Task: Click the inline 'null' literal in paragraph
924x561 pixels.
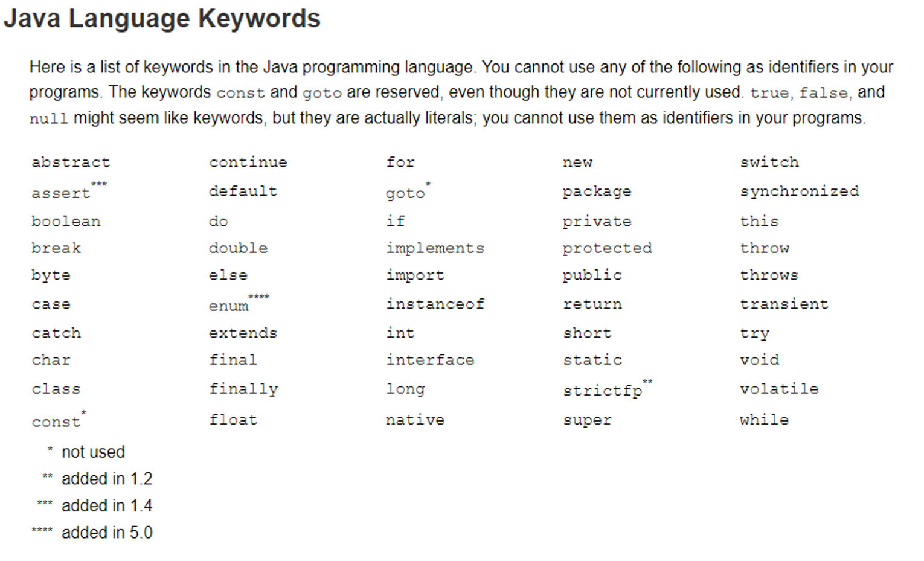Action: [49, 118]
